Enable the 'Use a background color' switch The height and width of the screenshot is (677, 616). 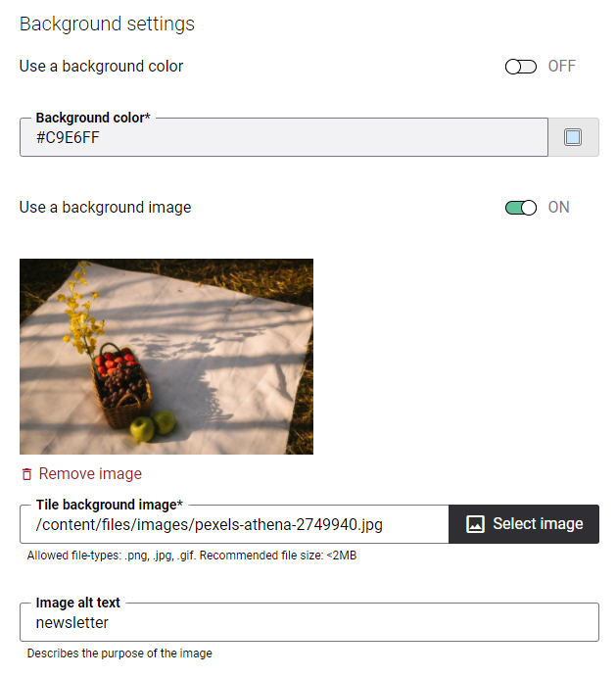521,67
